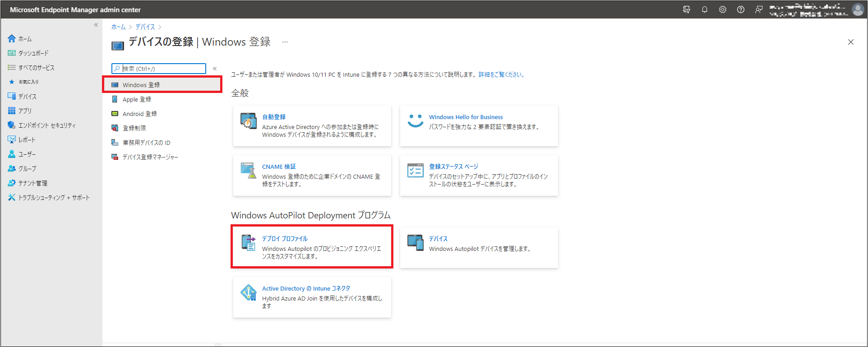Click the グループ sidebar icon
Image resolution: width=868 pixels, height=347 pixels.
pos(12,169)
